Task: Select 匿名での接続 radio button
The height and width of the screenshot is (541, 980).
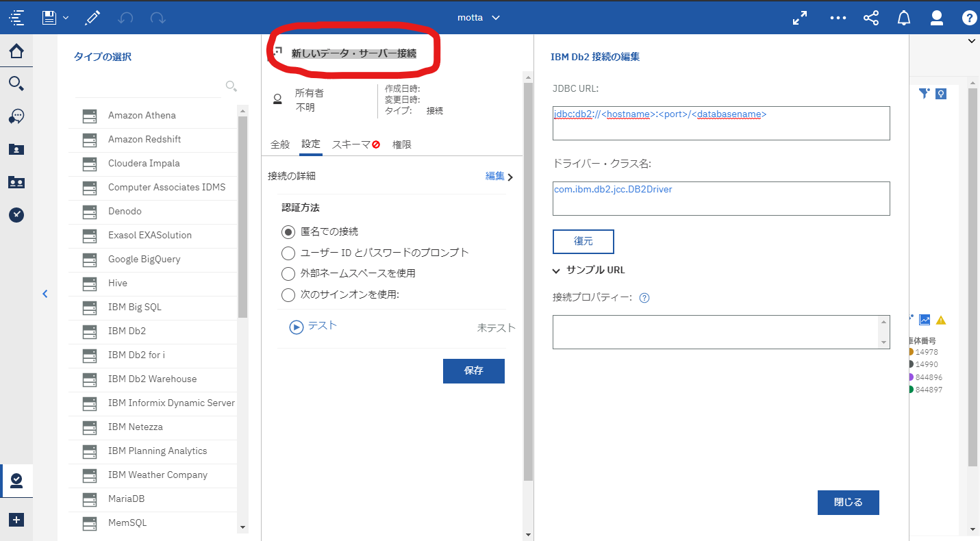Action: click(288, 231)
